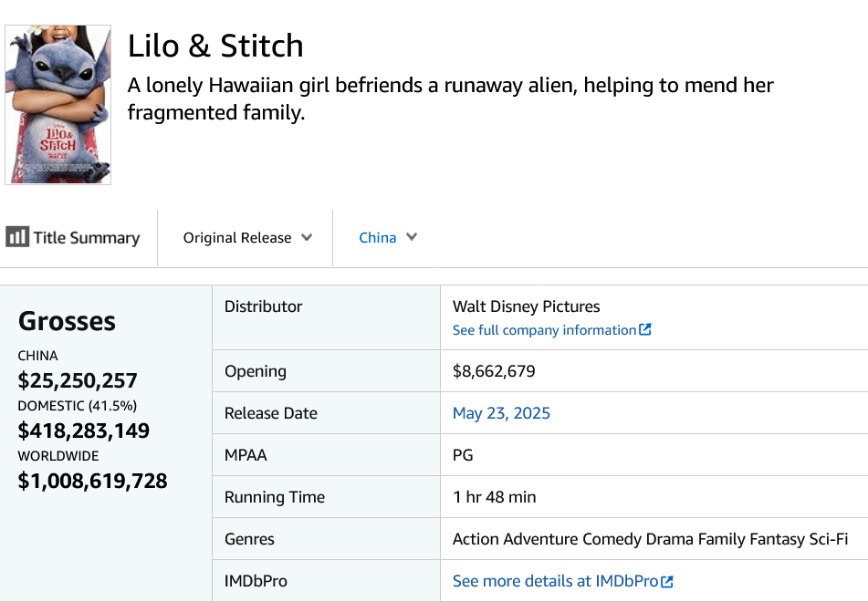Click the chevron next to Original Release

(307, 237)
